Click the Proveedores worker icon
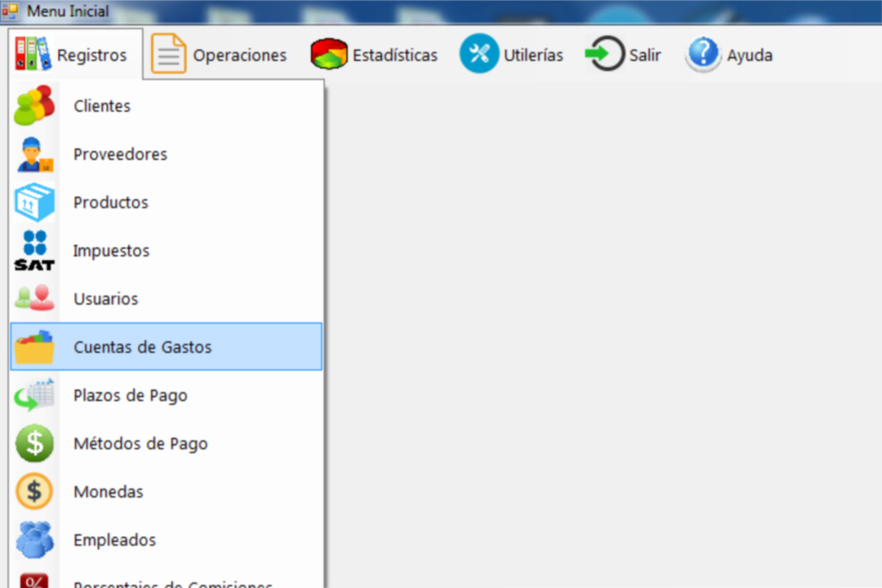 [35, 154]
